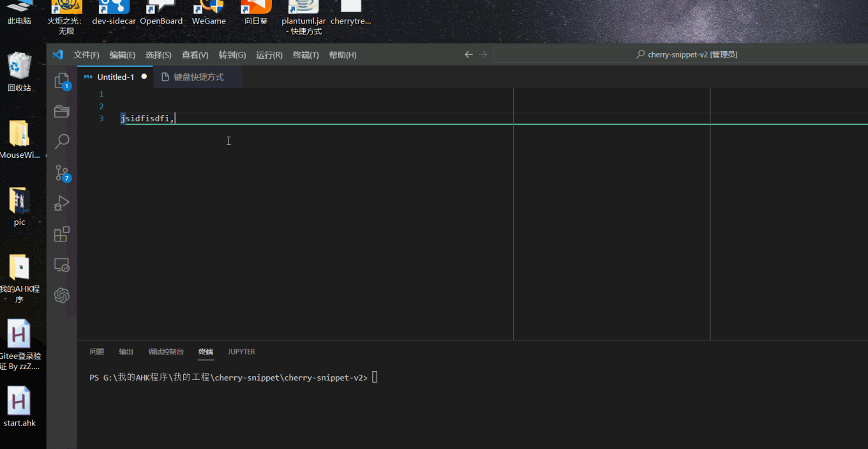Open Source Control view with 7 badge
This screenshot has height=449, width=868.
click(x=62, y=172)
